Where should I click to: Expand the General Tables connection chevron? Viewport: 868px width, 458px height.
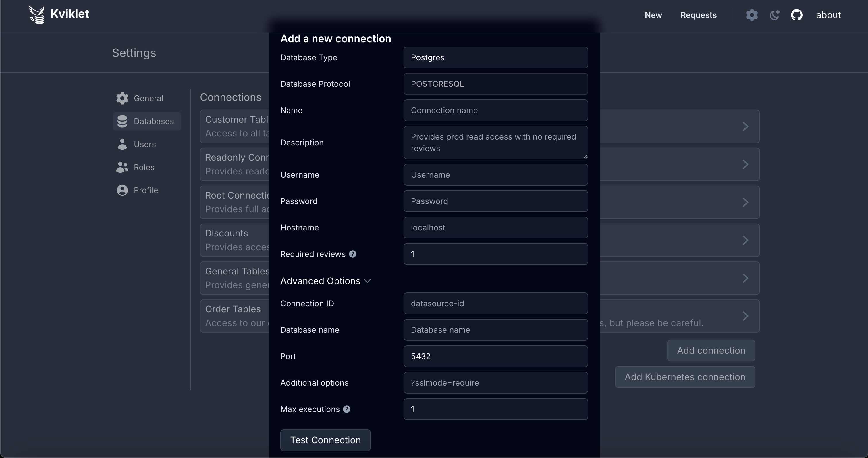(x=745, y=278)
